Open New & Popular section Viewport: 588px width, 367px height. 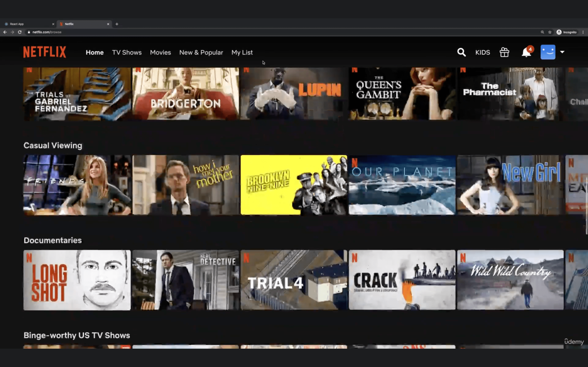click(x=201, y=52)
